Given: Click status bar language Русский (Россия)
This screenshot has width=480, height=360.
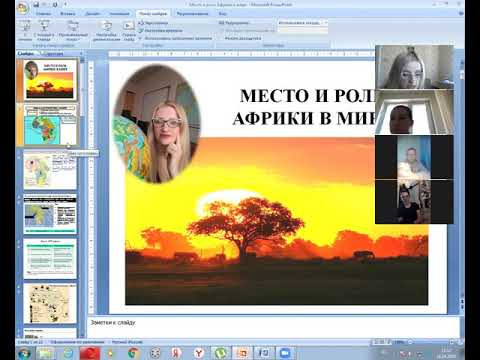Looking at the screenshot, I should pyautogui.click(x=127, y=342).
